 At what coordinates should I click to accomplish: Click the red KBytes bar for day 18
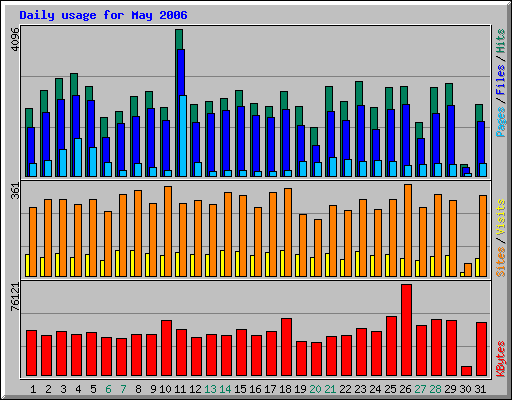[x=286, y=347]
